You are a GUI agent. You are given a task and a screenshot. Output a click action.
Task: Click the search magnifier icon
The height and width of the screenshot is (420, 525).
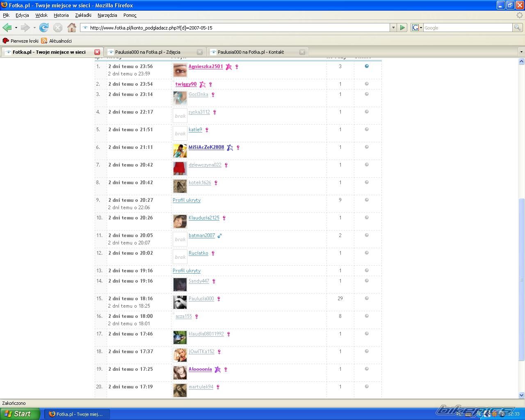click(518, 27)
